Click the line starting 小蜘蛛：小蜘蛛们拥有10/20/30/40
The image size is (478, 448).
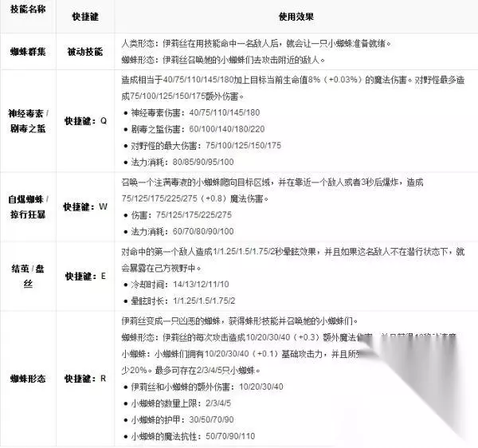241,354
